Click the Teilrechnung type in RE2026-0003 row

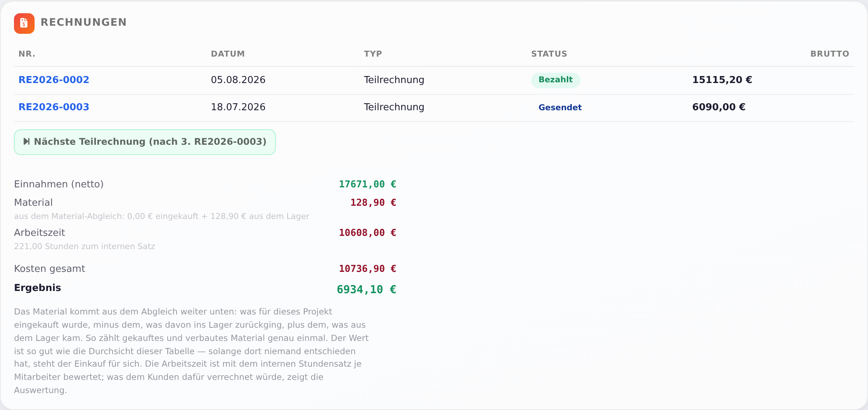pyautogui.click(x=394, y=107)
